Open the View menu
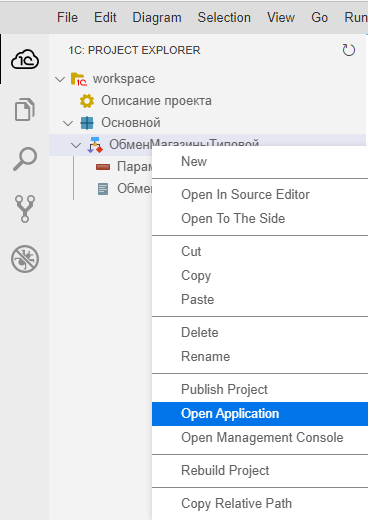The height and width of the screenshot is (520, 368). coord(281,17)
